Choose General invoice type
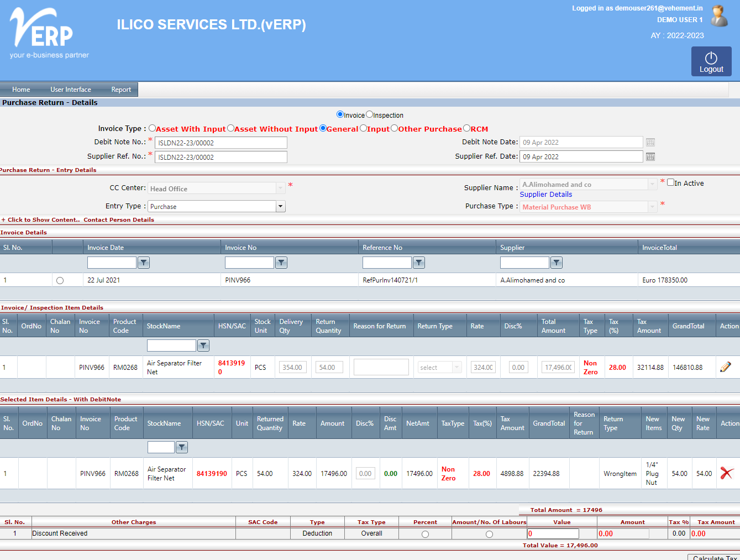740x560 pixels. pyautogui.click(x=323, y=128)
